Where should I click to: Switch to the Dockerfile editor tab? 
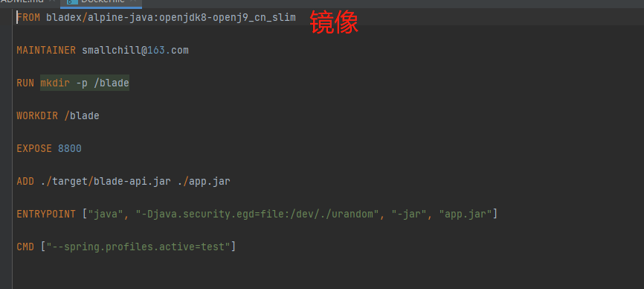101,2
